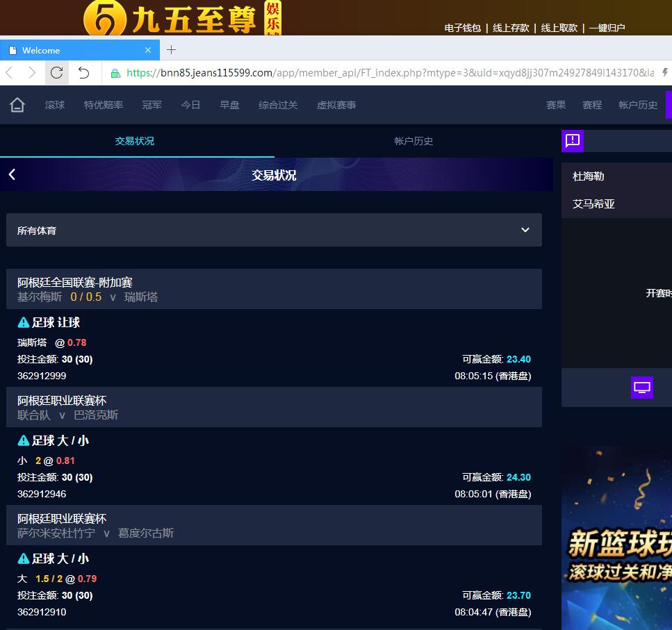Open the 所有体育 dropdown

[x=274, y=230]
